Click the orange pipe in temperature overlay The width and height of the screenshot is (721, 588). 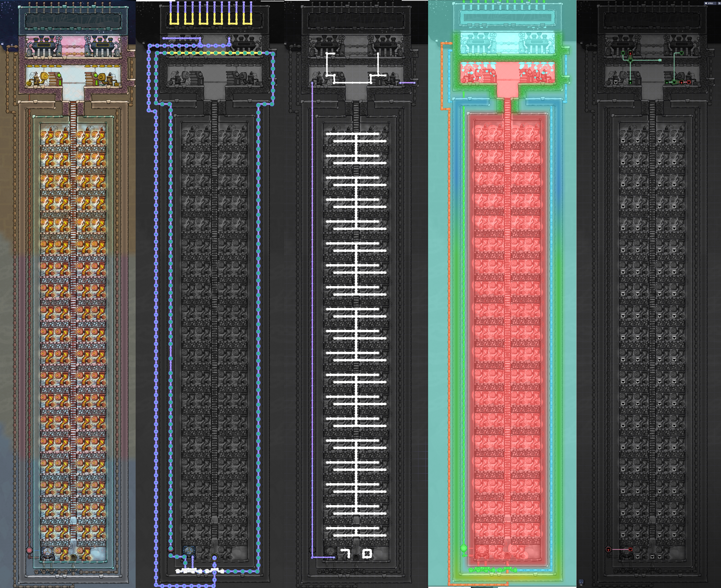click(x=449, y=305)
